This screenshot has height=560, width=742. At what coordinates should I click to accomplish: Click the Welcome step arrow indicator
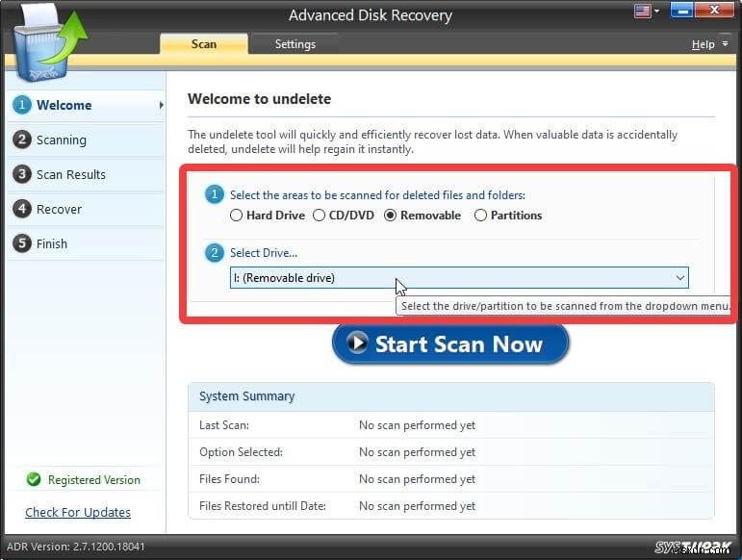(162, 105)
